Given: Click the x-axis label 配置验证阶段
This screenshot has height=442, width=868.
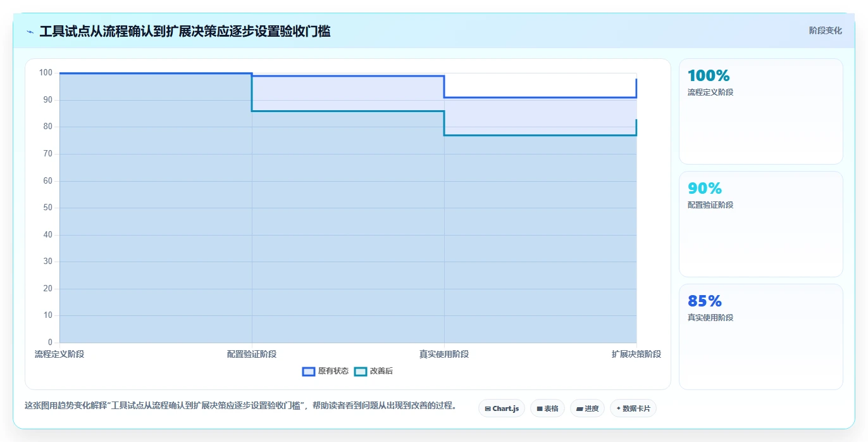Looking at the screenshot, I should point(252,354).
